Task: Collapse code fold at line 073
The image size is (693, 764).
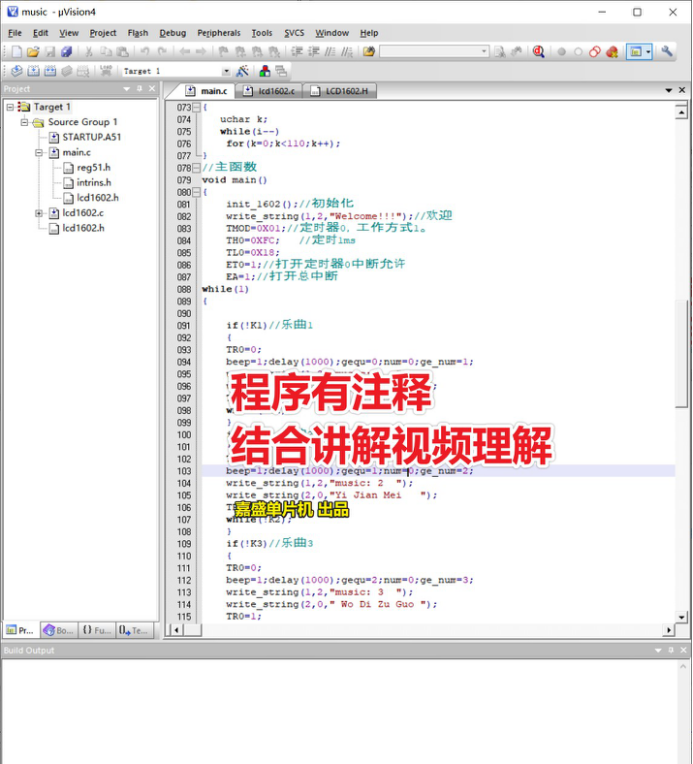Action: [x=196, y=107]
